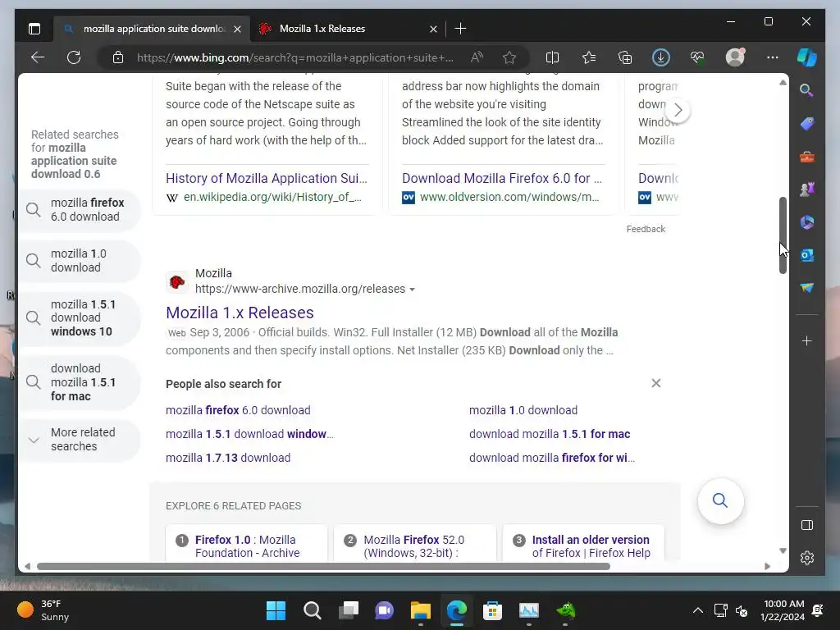Screen dimensions: 840x630
Task: Click the horizontal scrollbar thumb
Action: (x=323, y=566)
